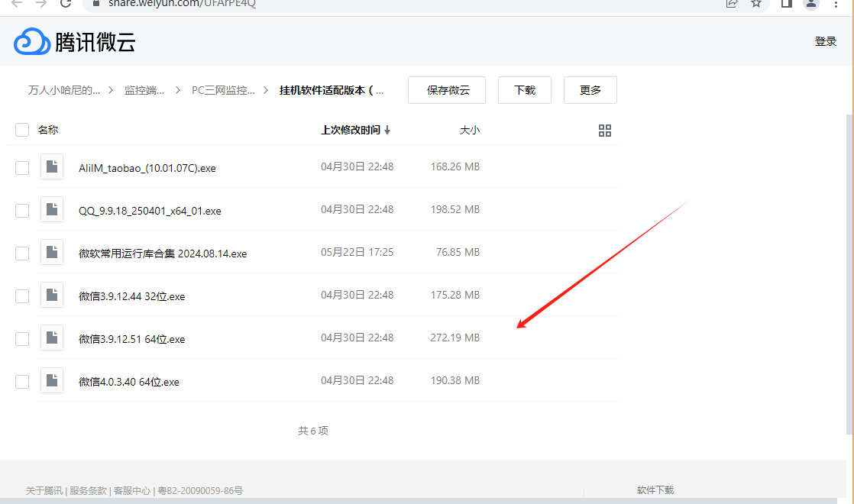Check the box for 微信3.9.12.51 64位.exe
This screenshot has height=504, width=854.
(22, 338)
